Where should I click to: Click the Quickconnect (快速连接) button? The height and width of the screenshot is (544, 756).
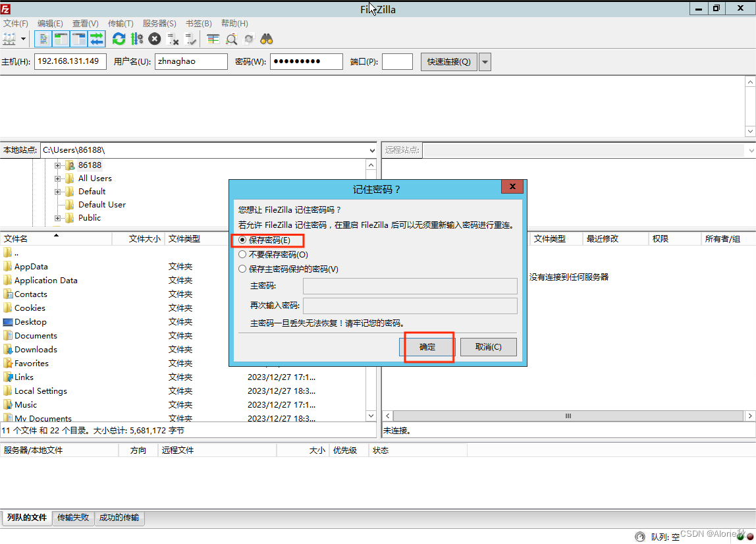click(x=449, y=62)
